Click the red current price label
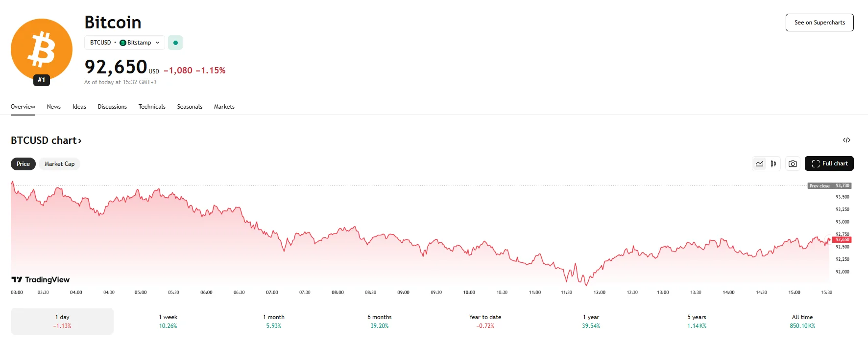This screenshot has height=346, width=868. click(x=842, y=240)
